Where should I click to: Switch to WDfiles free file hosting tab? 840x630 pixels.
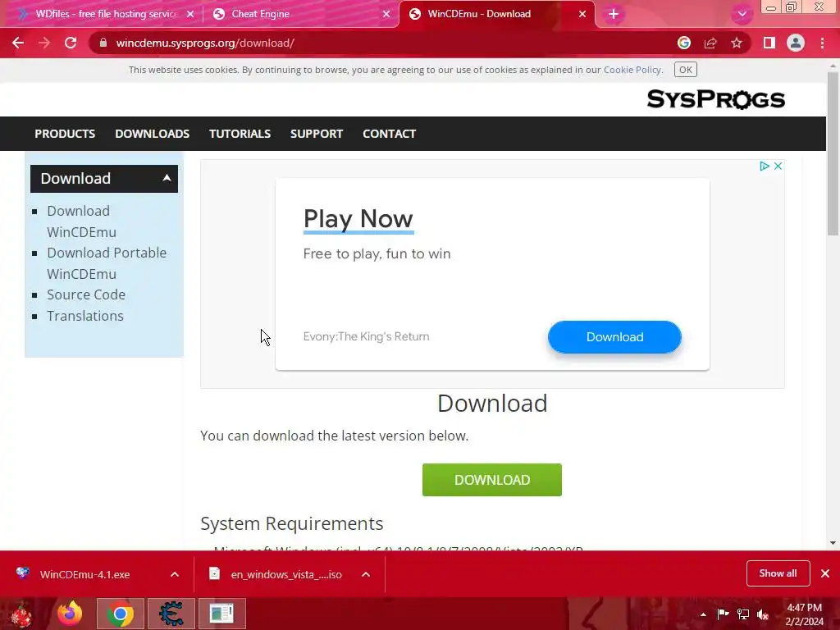tap(104, 14)
